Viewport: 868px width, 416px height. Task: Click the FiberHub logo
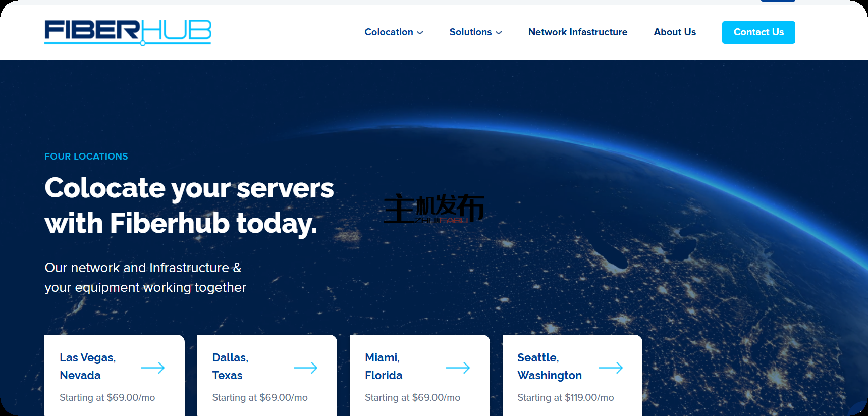click(128, 32)
